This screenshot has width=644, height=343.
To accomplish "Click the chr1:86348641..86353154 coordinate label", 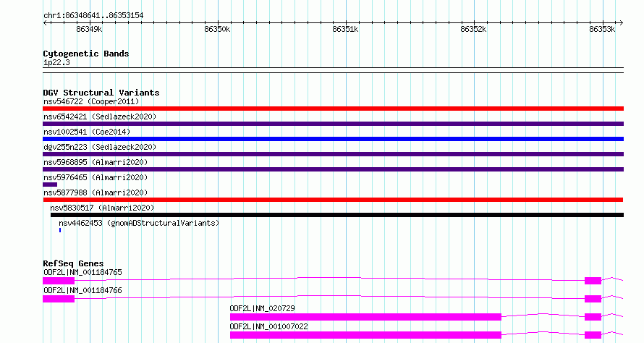I will (x=93, y=15).
